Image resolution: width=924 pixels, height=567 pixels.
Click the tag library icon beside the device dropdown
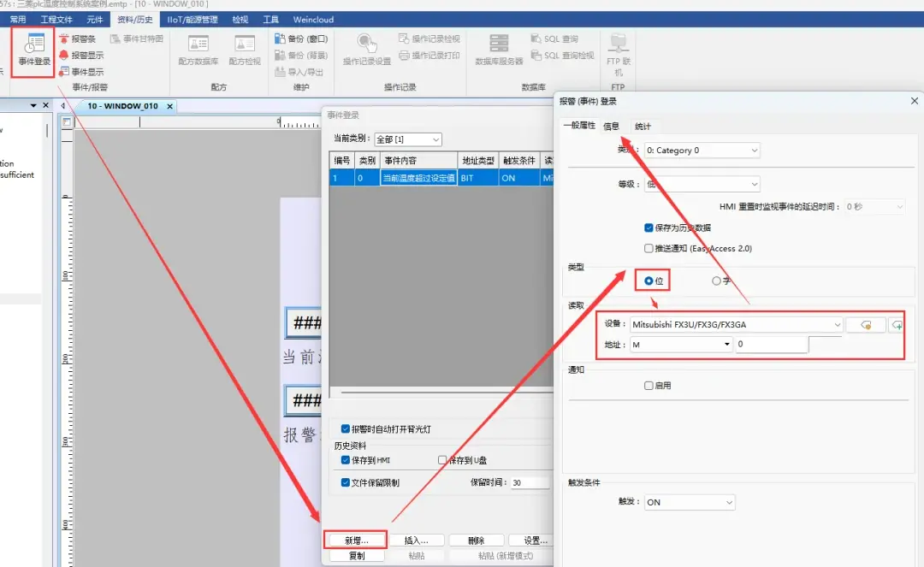[x=866, y=325]
